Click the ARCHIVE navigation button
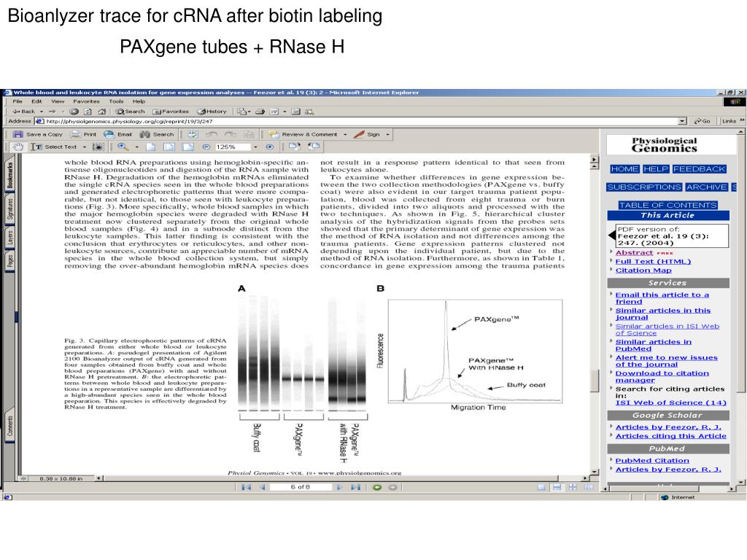Screen dimensions: 747x560 coord(706,187)
